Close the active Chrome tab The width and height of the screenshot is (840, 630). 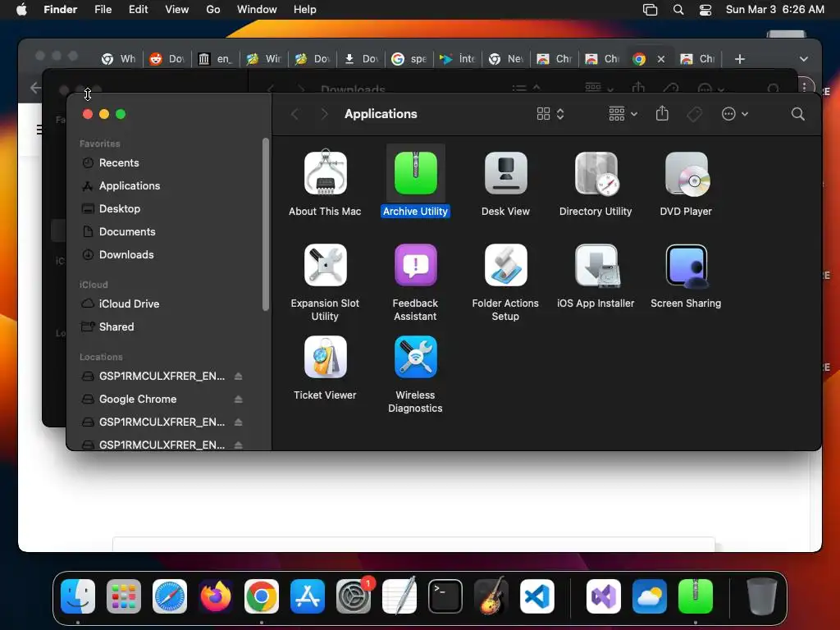tap(661, 59)
